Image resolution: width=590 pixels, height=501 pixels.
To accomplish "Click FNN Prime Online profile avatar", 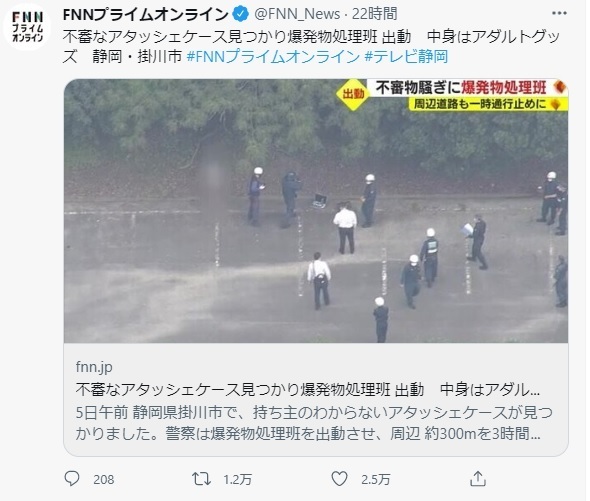I will point(27,27).
